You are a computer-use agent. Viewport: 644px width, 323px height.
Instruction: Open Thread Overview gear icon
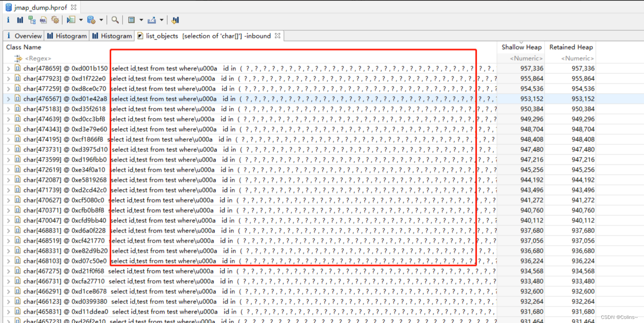pyautogui.click(x=55, y=20)
